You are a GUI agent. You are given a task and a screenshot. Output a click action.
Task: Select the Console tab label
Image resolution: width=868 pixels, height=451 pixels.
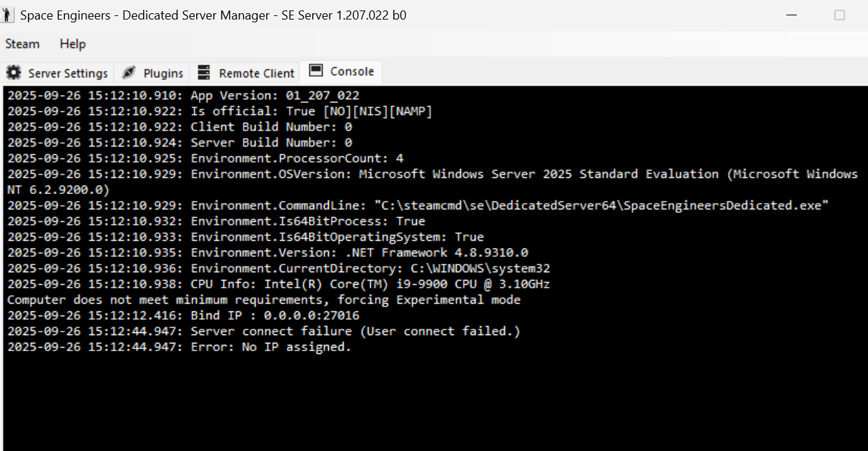click(352, 71)
